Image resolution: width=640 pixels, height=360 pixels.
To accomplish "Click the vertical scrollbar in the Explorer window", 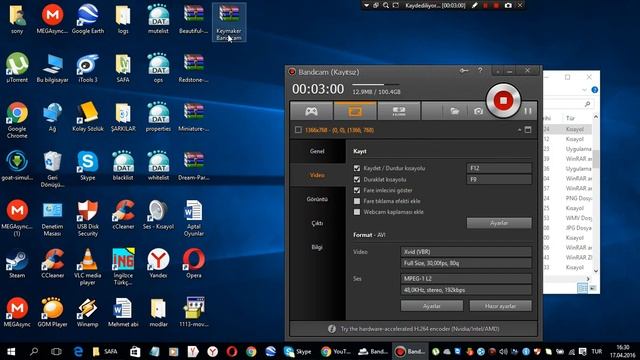I will (x=596, y=194).
